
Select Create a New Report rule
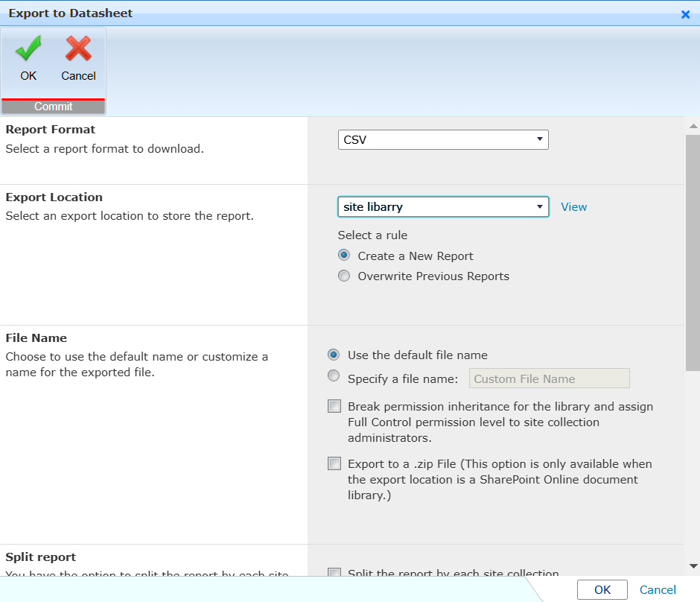pos(344,255)
